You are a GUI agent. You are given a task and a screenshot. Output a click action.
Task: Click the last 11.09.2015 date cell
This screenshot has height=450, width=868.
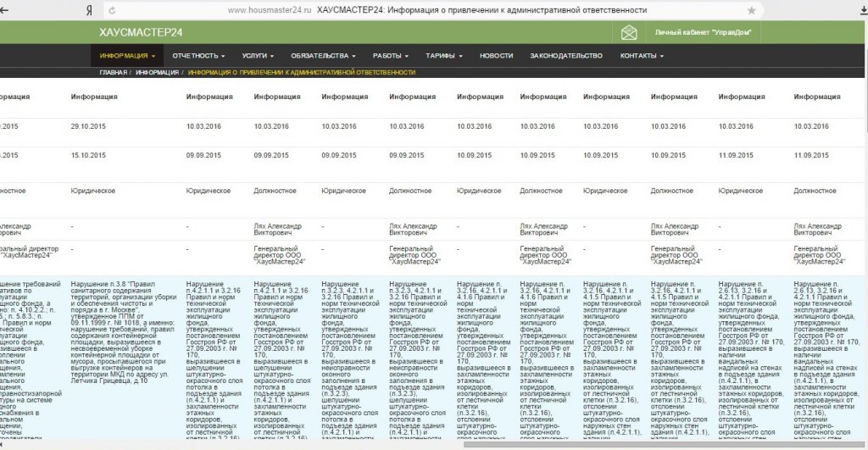(x=811, y=156)
